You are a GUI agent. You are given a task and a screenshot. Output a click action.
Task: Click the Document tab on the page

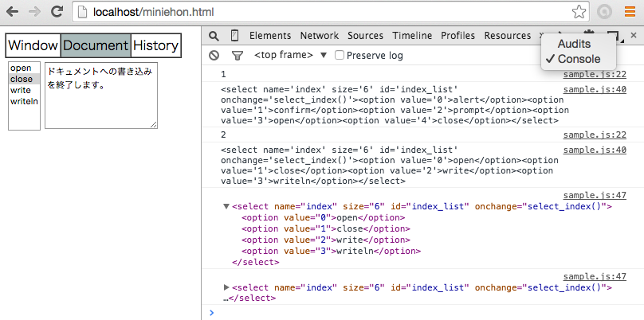click(x=96, y=45)
